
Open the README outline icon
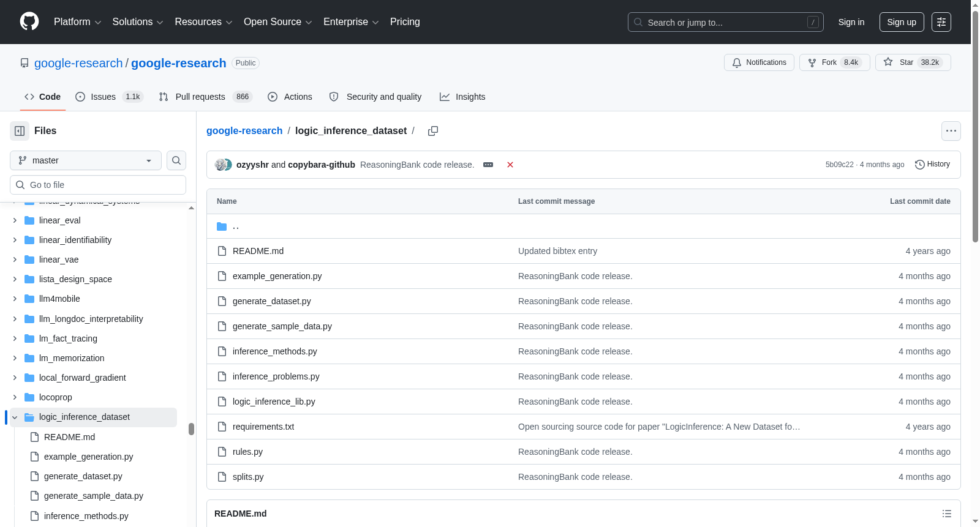tap(947, 514)
